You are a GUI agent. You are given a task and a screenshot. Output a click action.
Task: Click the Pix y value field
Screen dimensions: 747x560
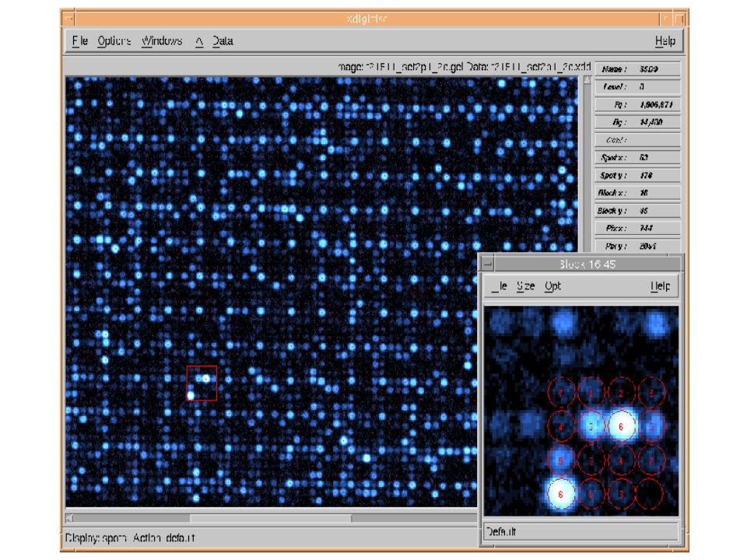point(637,246)
